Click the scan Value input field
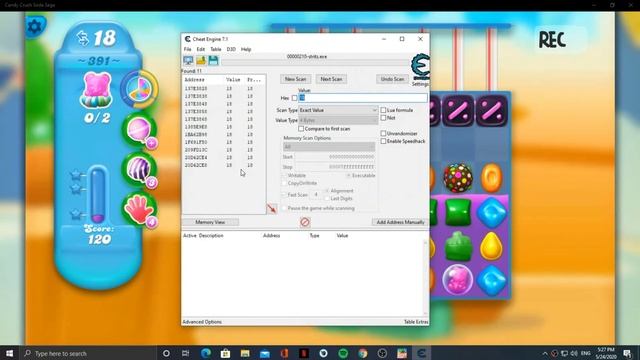The height and width of the screenshot is (360, 640). (363, 98)
